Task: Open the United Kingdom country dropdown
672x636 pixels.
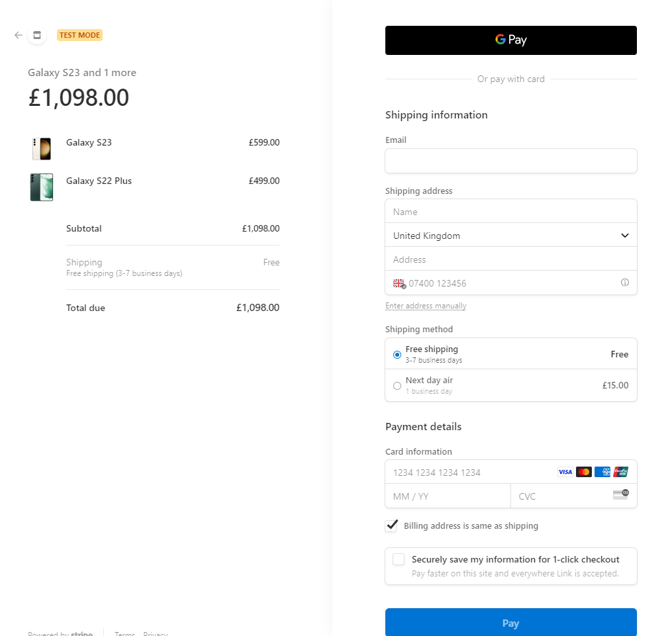Action: coord(510,236)
